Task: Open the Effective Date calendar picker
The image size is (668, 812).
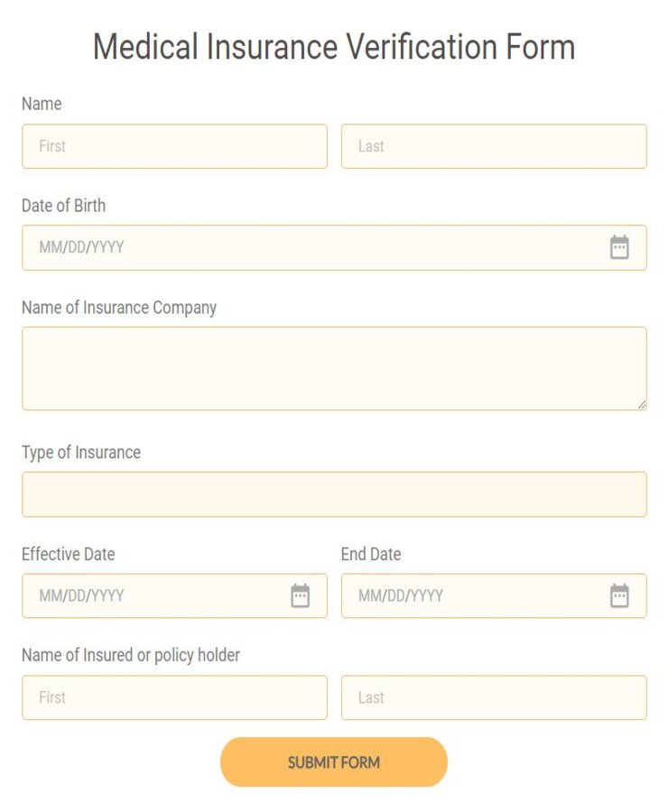Action: click(x=301, y=595)
